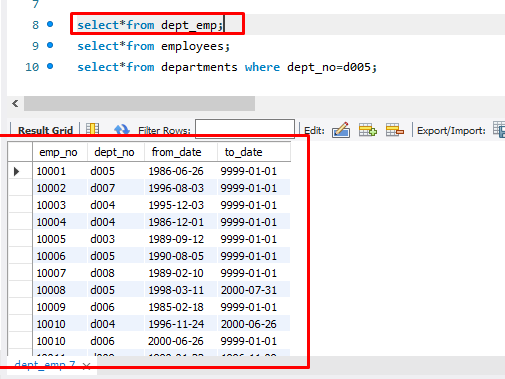Click to_date 2000-06-26 cell

(254, 324)
